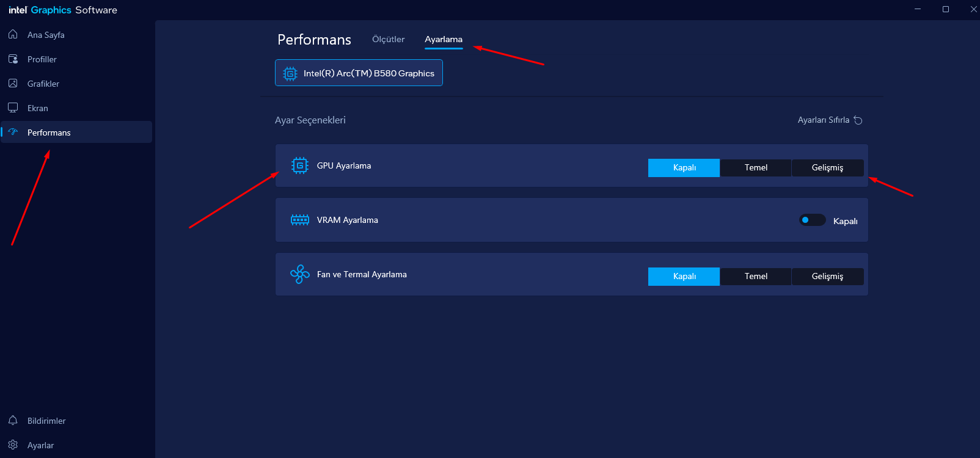Select the Intel(R) Arc(TM) B580 Graphics button
This screenshot has width=980, height=458.
[359, 73]
